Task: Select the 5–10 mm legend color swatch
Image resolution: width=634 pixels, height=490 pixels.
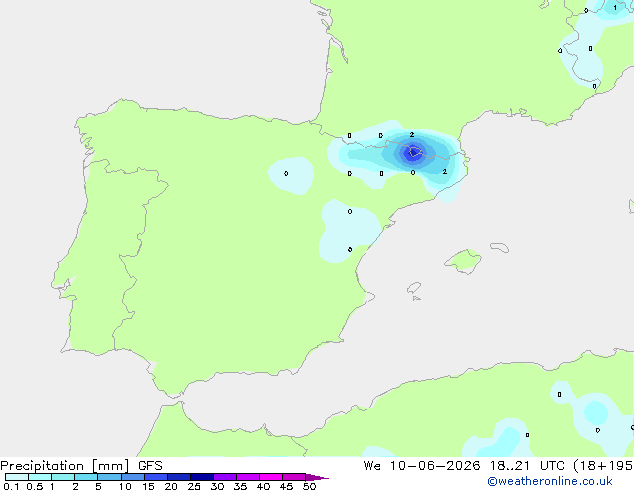Action: tap(109, 477)
